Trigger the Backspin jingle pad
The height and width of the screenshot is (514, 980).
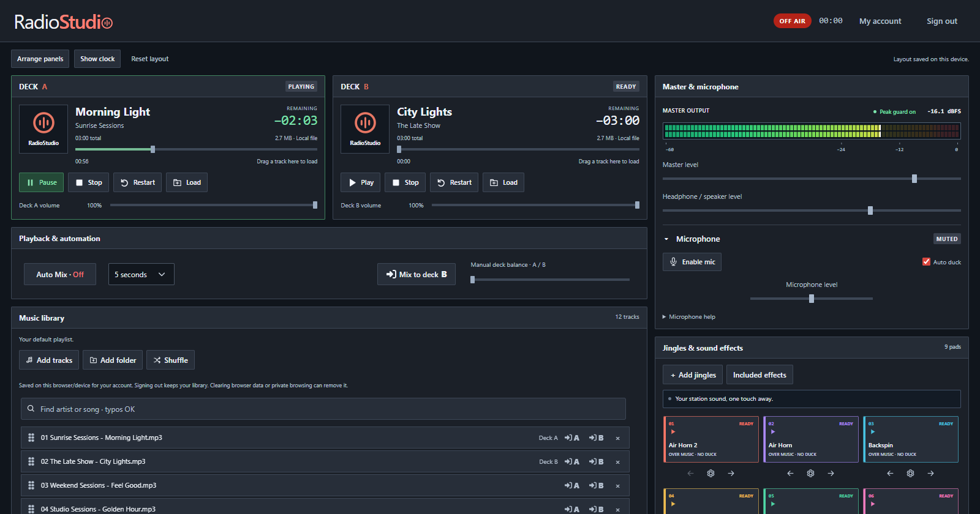pyautogui.click(x=911, y=439)
